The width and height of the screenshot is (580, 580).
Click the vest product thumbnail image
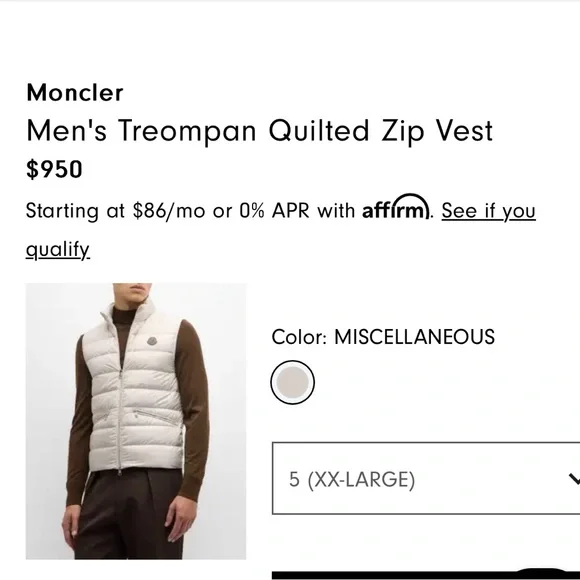click(x=136, y=421)
